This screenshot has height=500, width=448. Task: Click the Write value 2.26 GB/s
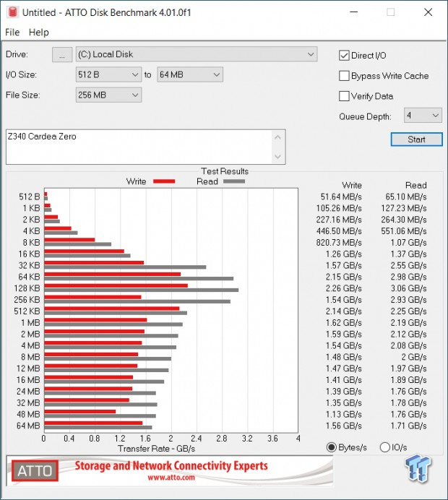pos(343,288)
